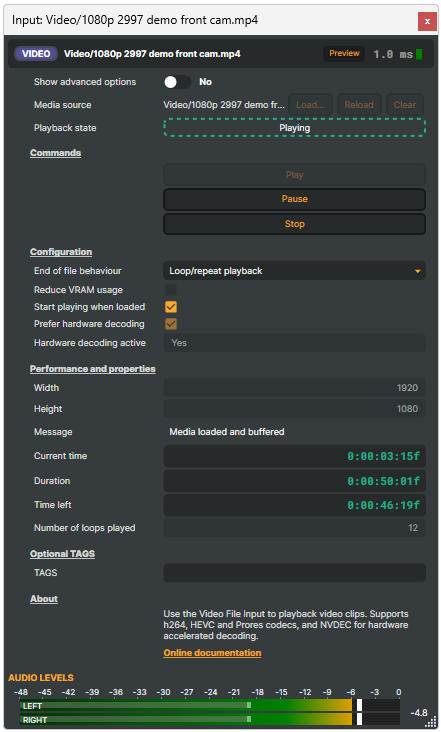Click the TAGS input field
This screenshot has height=732, width=441.
pyautogui.click(x=294, y=573)
